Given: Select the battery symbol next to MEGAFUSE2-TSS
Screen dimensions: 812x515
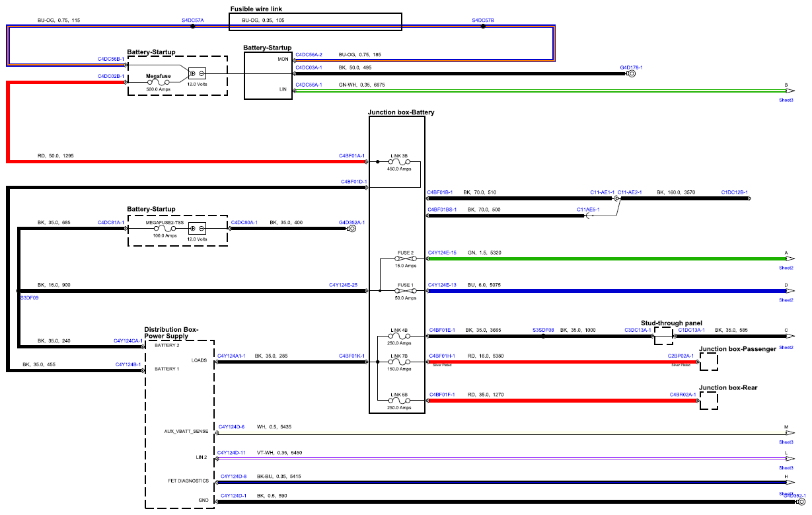Looking at the screenshot, I should 197,229.
